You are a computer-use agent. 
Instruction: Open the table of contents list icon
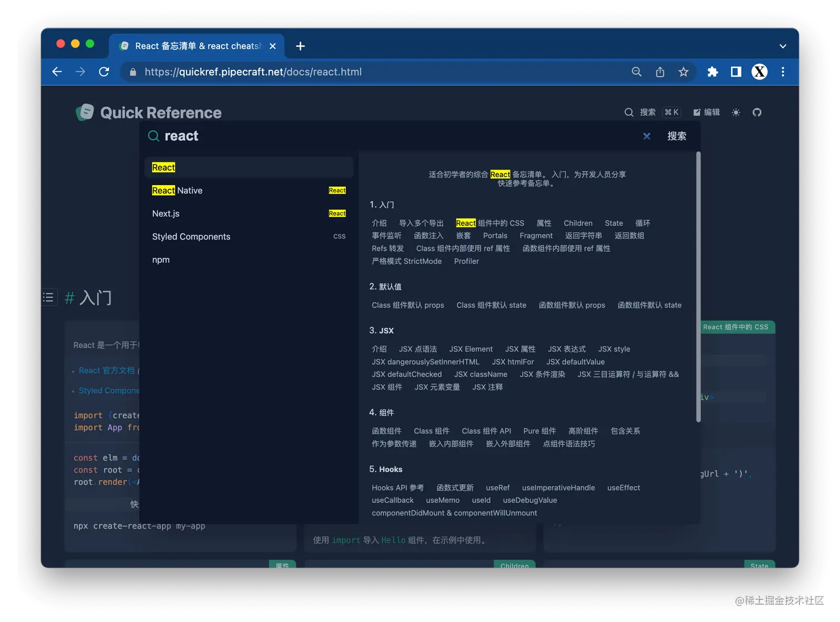pyautogui.click(x=49, y=297)
